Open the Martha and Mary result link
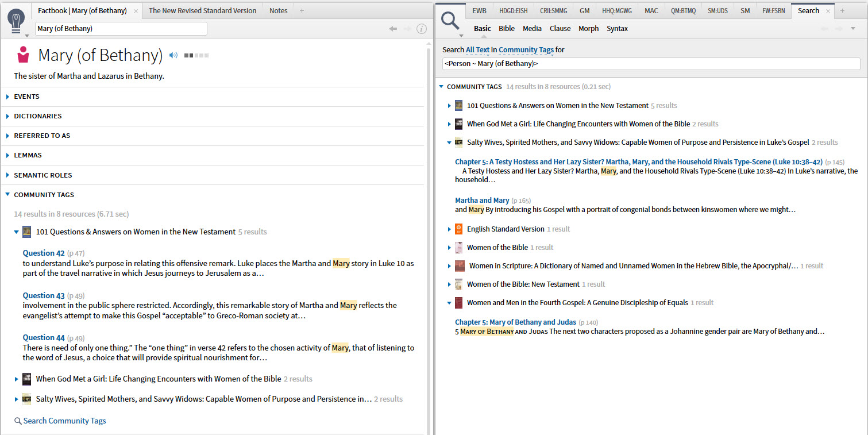Screen dimensions: 868x435 tap(482, 201)
